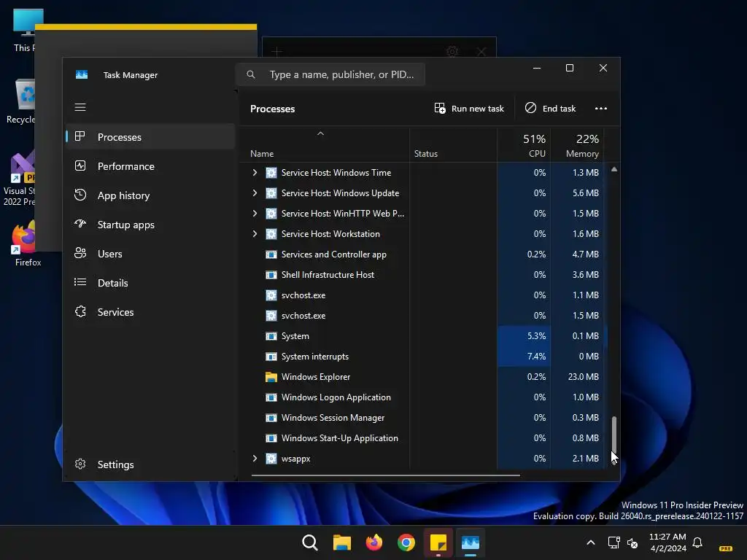The height and width of the screenshot is (560, 747).
Task: Launch Firefox from the taskbar
Action: (x=374, y=542)
